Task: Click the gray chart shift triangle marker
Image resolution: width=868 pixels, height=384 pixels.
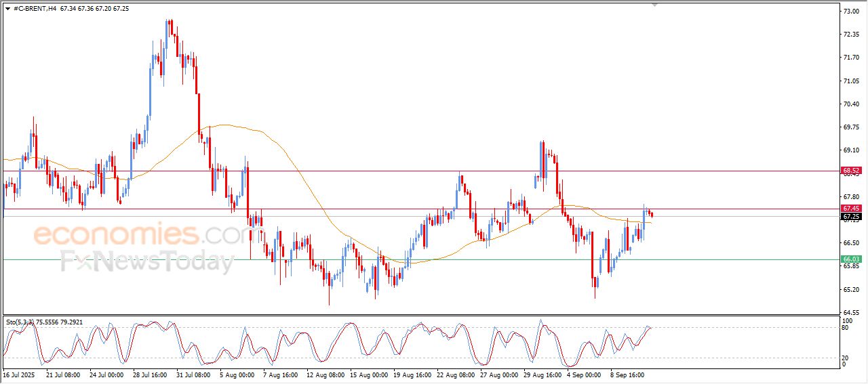Action: [x=654, y=5]
